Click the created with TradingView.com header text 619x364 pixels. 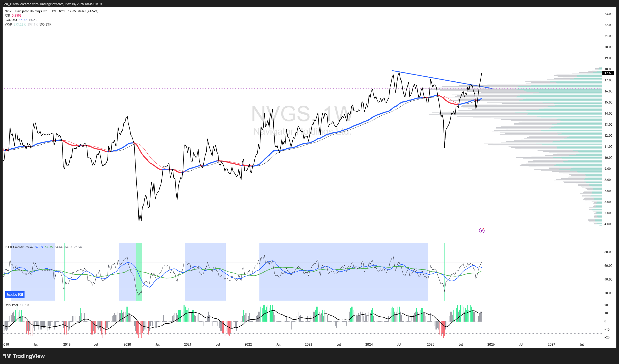point(42,4)
